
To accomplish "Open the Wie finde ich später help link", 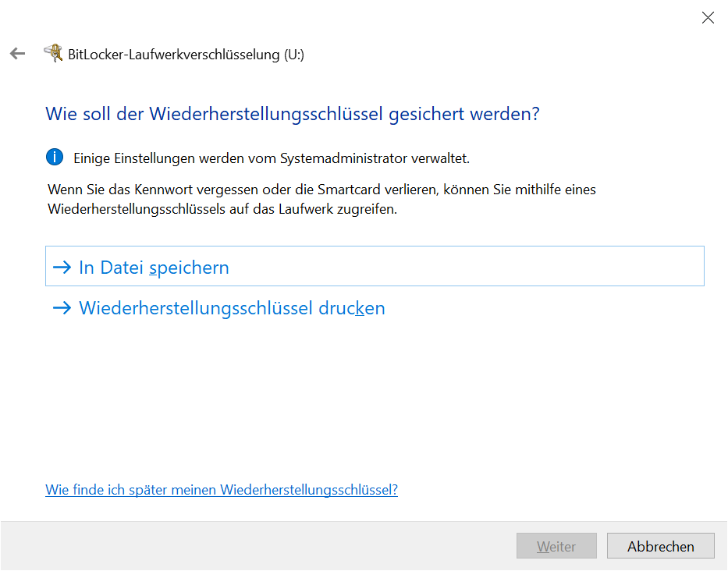I will (222, 490).
